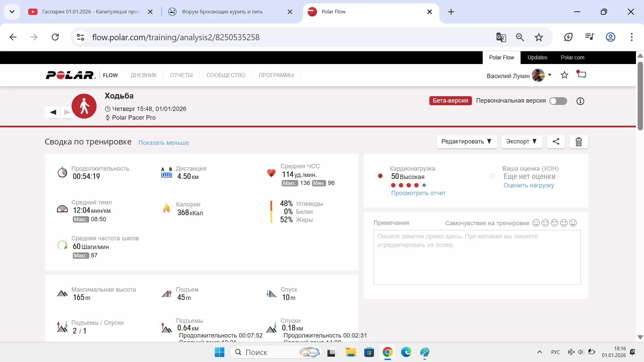Go to previous training with left arrow
This screenshot has height=362, width=644.
pyautogui.click(x=53, y=112)
